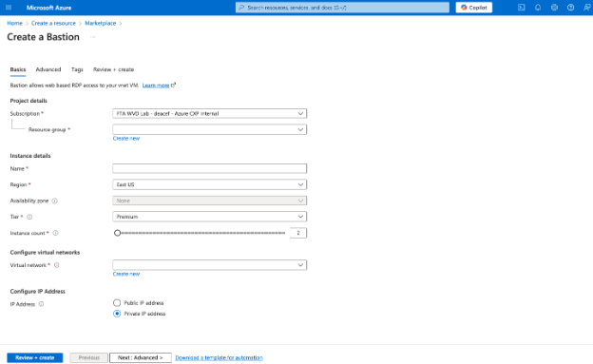Open the feedback icon in top bar
This screenshot has width=593, height=364.
pyautogui.click(x=586, y=8)
